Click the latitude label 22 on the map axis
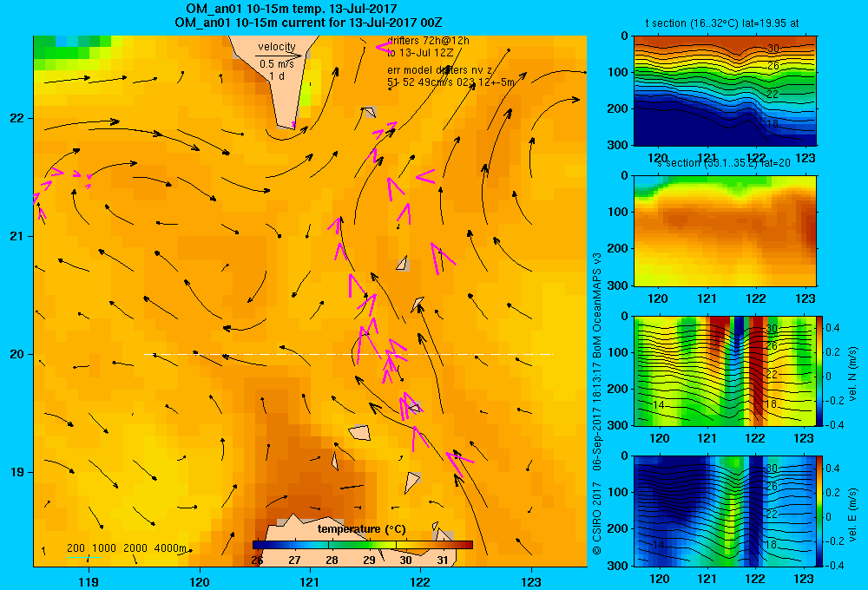 17,118
